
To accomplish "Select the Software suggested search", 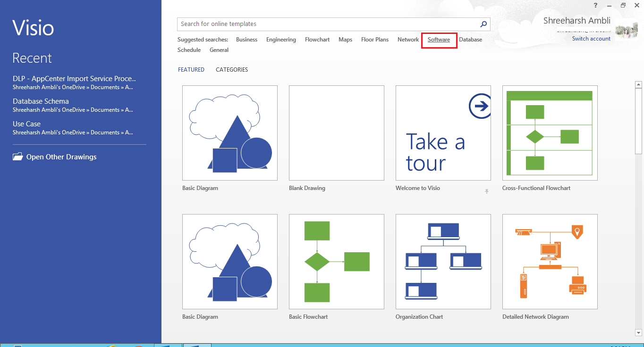I will (439, 40).
